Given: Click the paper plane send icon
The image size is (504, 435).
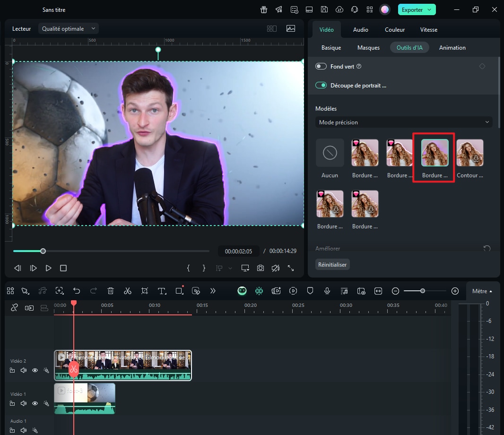Looking at the screenshot, I should click(278, 9).
